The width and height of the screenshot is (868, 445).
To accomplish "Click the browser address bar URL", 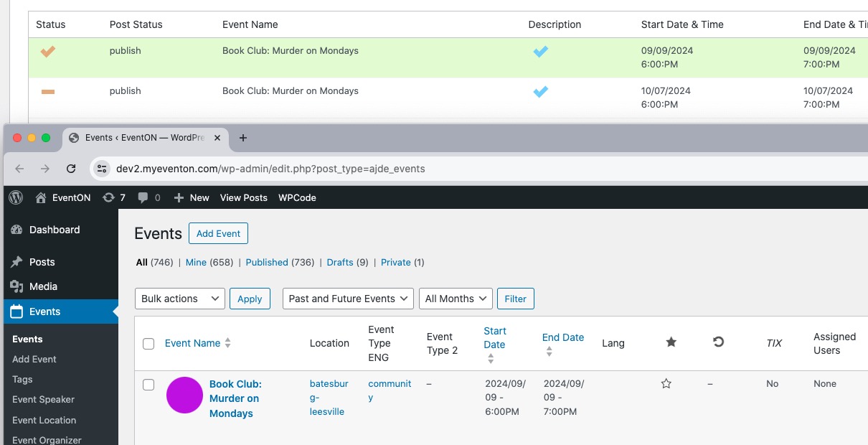I will tap(270, 169).
